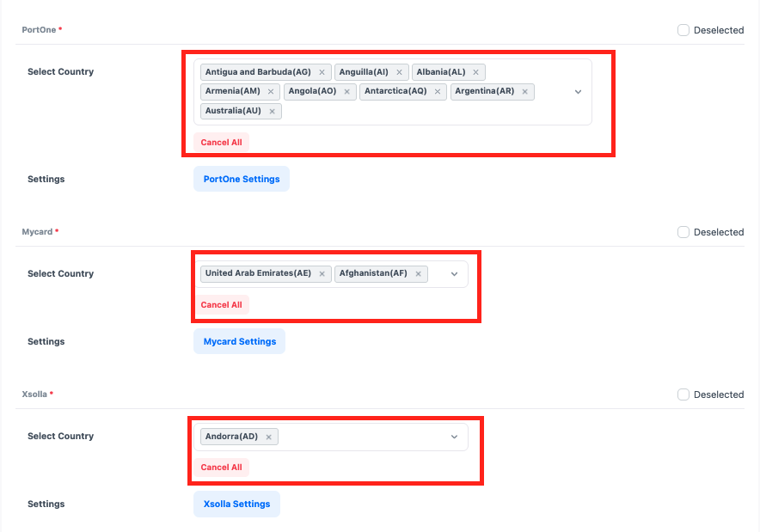Remove the Albania(AL) country tag
This screenshot has height=532, width=760.
click(x=475, y=72)
